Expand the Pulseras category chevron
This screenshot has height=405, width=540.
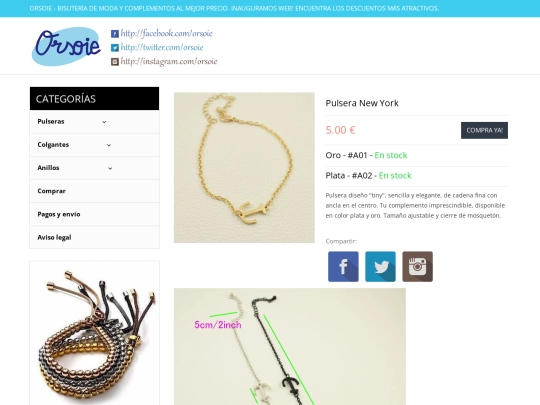click(x=104, y=122)
